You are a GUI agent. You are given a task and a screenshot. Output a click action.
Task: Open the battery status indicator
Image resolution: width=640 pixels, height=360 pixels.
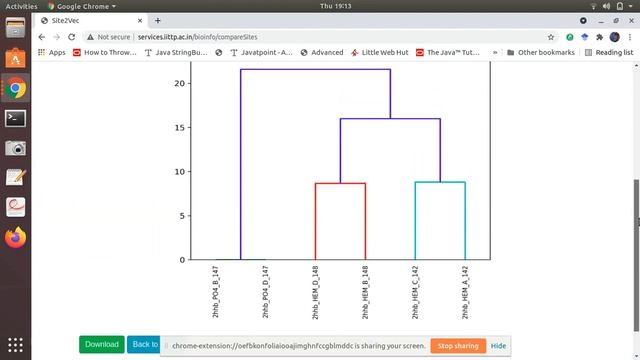[620, 6]
